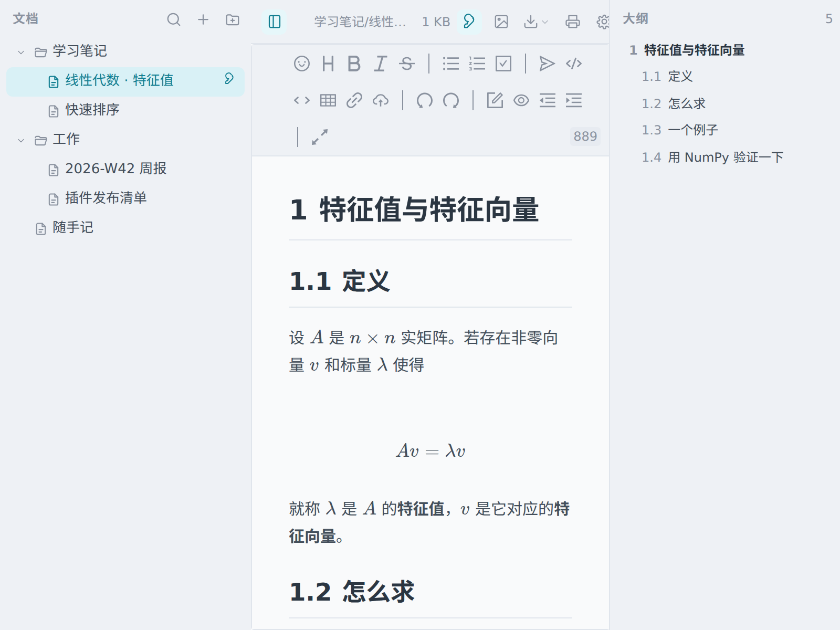Open the 快速排序 document
The width and height of the screenshot is (840, 630).
(125, 110)
